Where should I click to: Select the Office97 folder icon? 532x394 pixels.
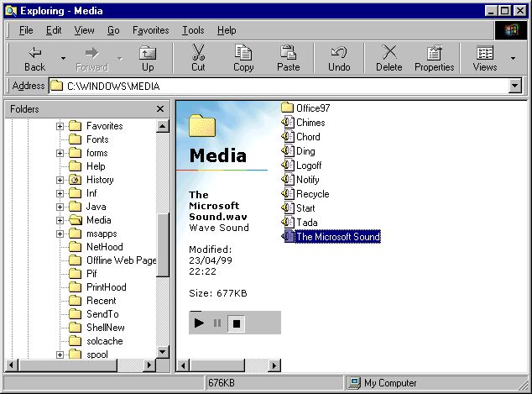click(x=287, y=108)
